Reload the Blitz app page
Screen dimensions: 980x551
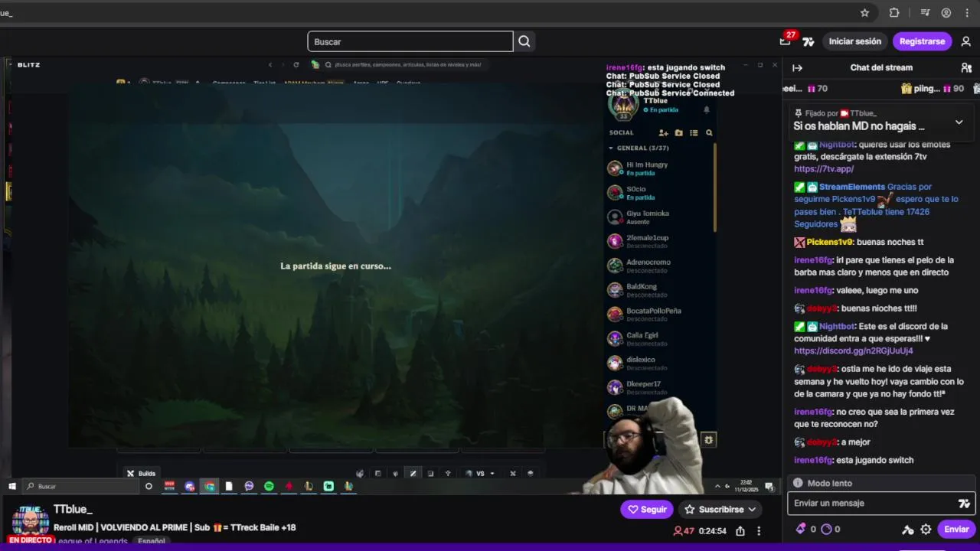[296, 65]
